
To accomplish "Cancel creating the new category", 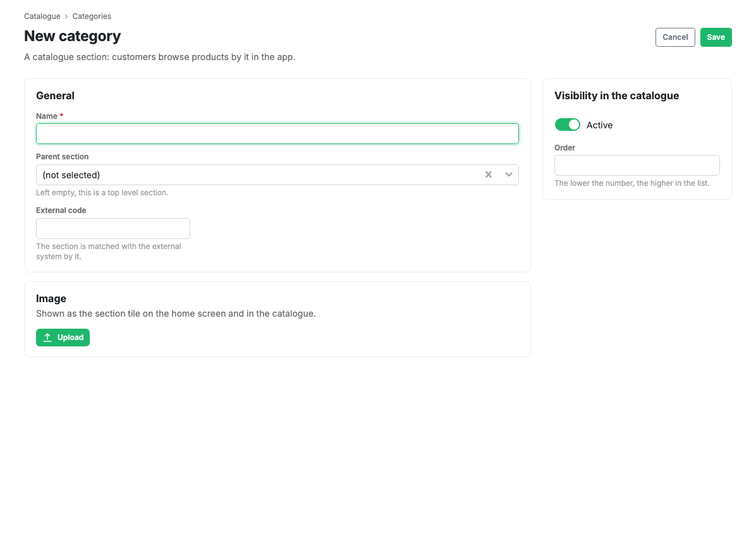I will (x=675, y=37).
